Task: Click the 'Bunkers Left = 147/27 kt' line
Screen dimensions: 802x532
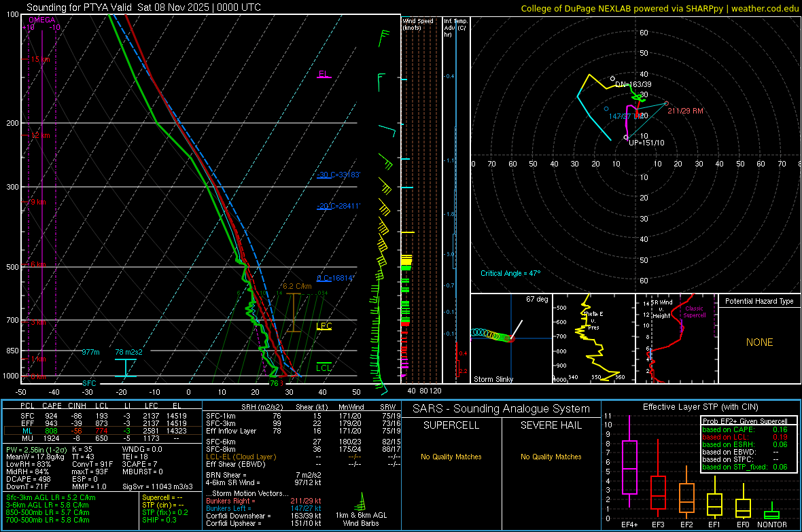Action: 264,508
